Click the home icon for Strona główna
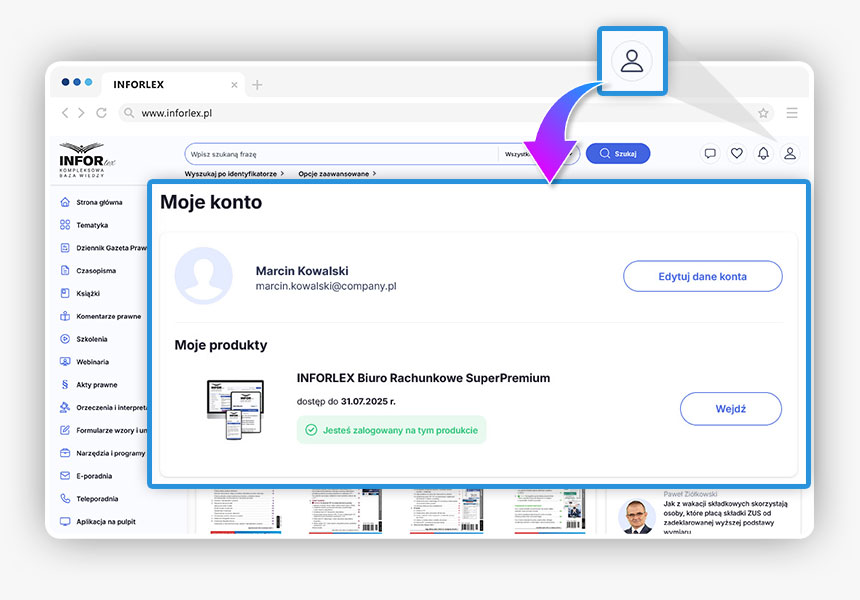 coord(65,202)
